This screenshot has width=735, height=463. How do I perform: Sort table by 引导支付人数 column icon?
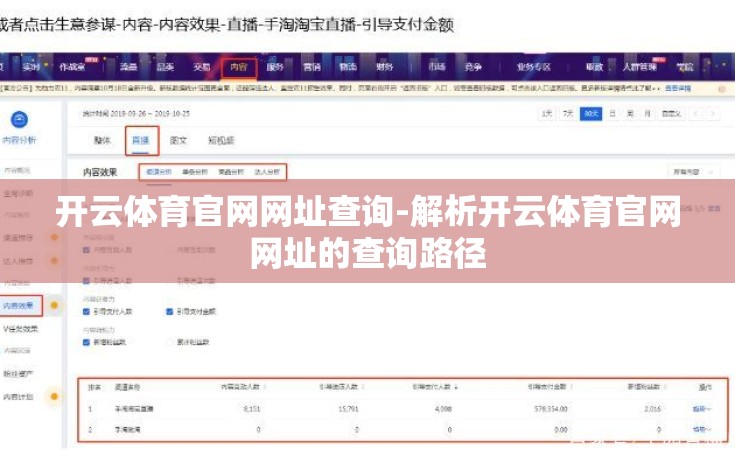coord(457,387)
